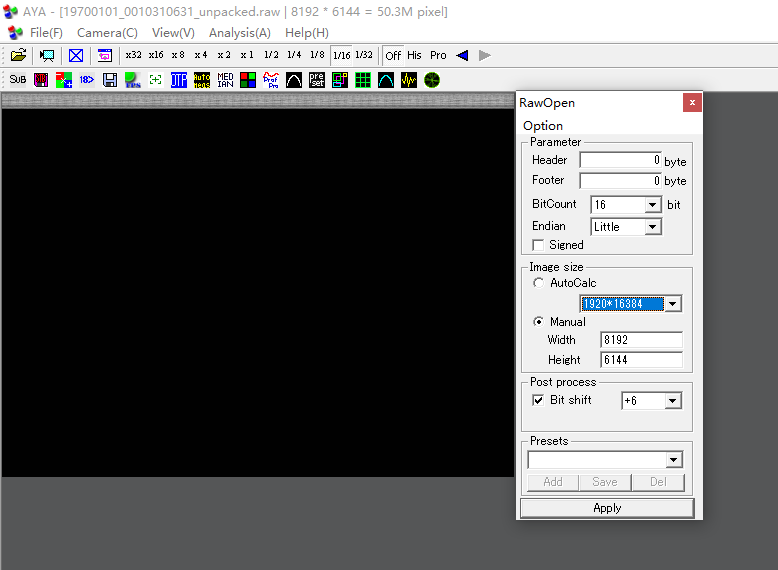The image size is (778, 570).
Task: Click the green radar circle icon
Action: click(x=432, y=80)
